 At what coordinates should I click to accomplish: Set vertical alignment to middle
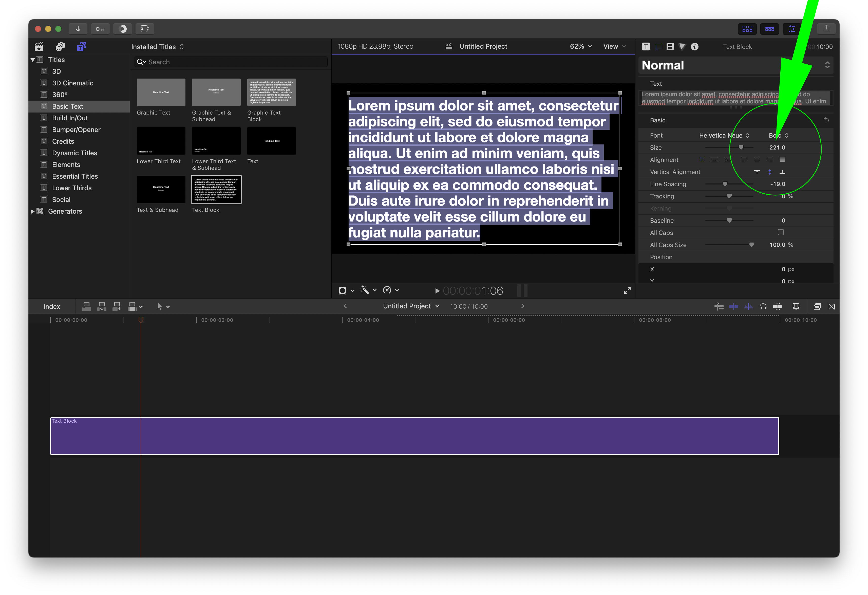tap(769, 172)
